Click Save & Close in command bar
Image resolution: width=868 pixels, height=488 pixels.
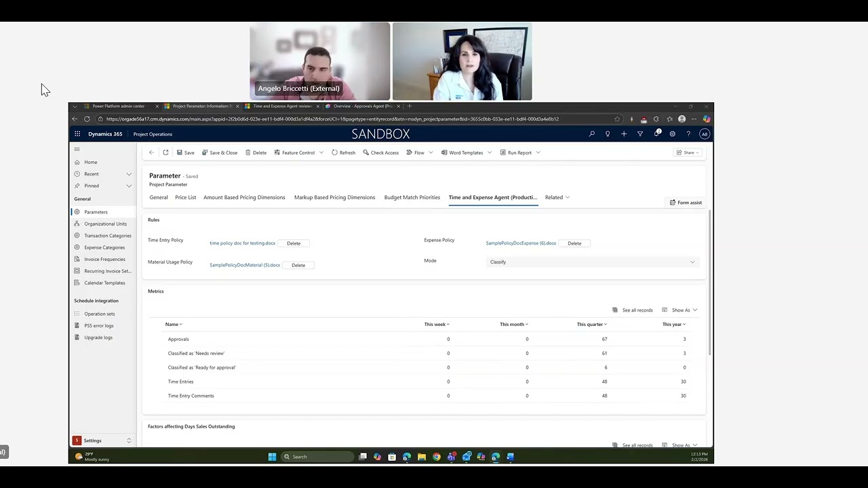click(x=220, y=152)
